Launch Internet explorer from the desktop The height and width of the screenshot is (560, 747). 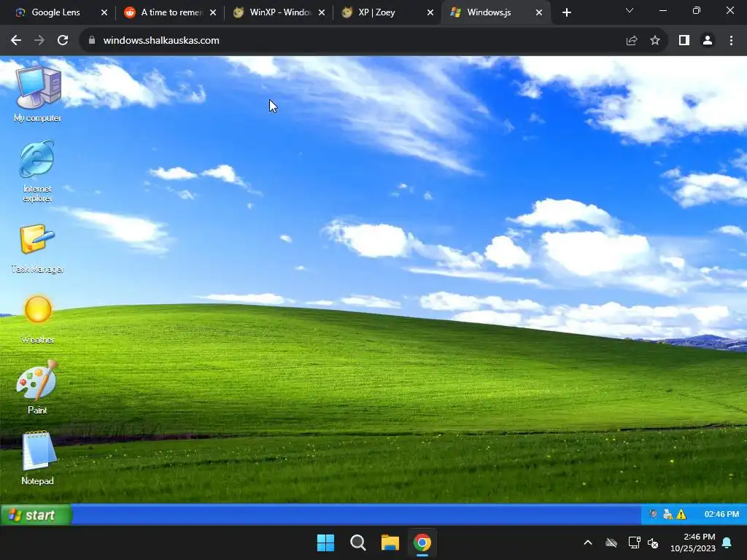point(37,171)
